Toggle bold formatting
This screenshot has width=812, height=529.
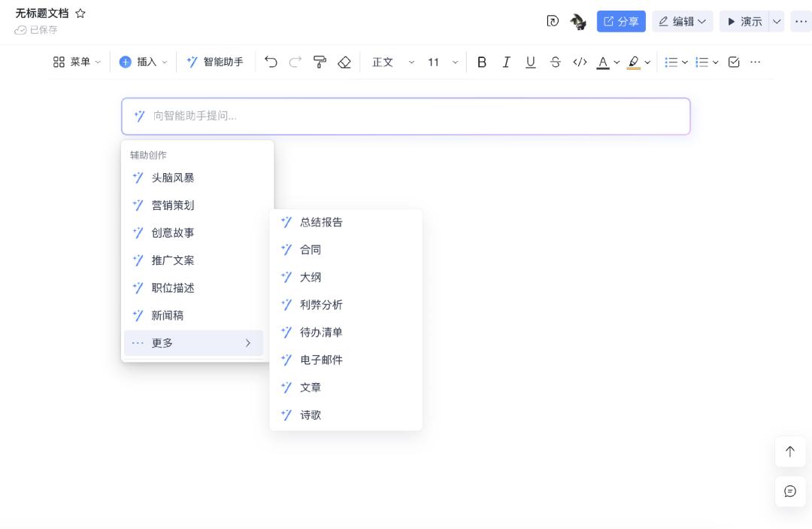[x=482, y=62]
